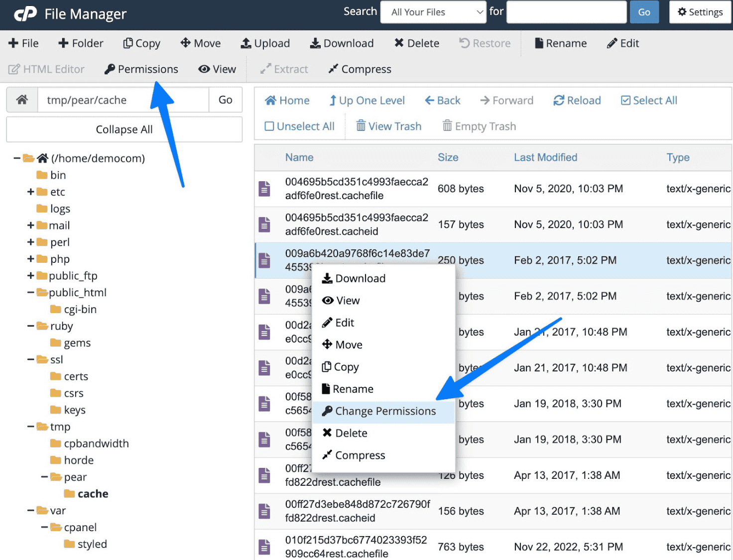Collapse the public_html tree node

30,292
